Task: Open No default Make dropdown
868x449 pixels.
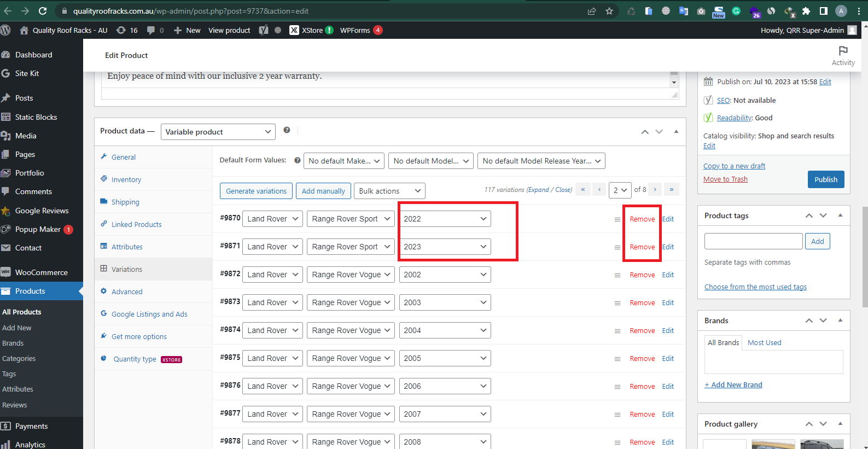Action: click(344, 161)
